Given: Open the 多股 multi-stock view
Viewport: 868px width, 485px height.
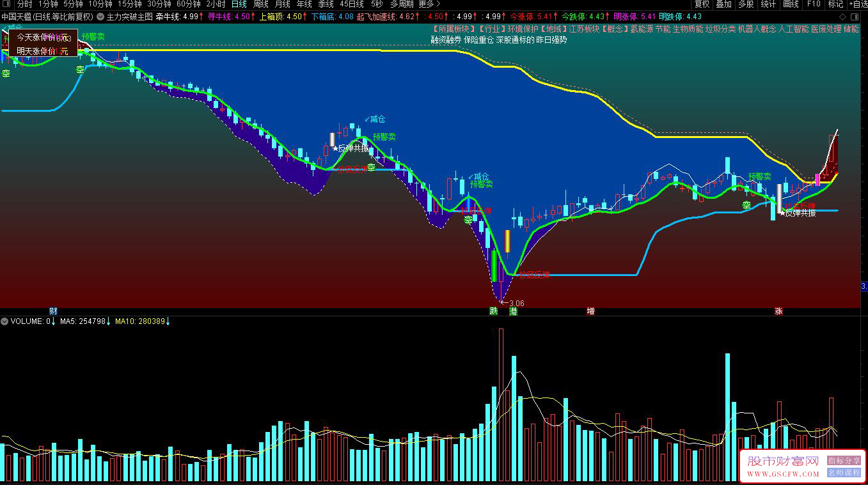Looking at the screenshot, I should 746,4.
